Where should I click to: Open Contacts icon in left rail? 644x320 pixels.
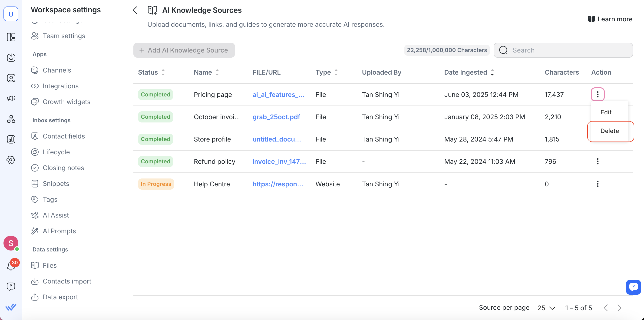point(11,78)
